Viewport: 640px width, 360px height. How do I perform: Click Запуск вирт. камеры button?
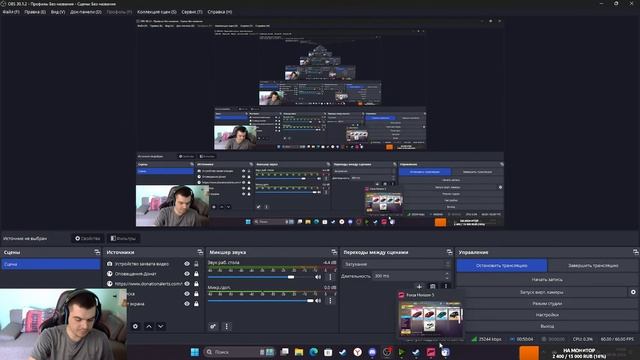542,292
